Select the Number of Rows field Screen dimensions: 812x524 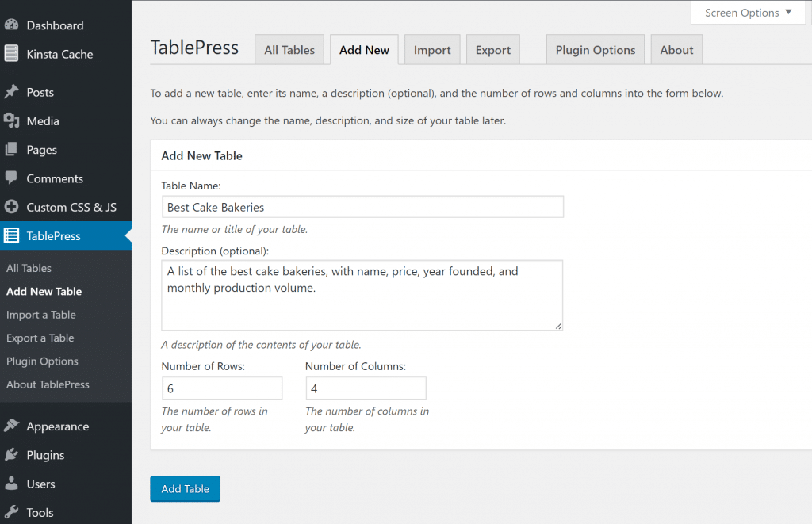pos(222,388)
